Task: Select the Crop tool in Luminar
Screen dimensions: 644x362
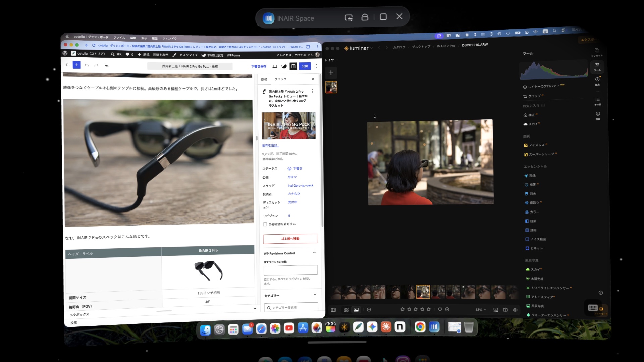Action: pyautogui.click(x=533, y=96)
